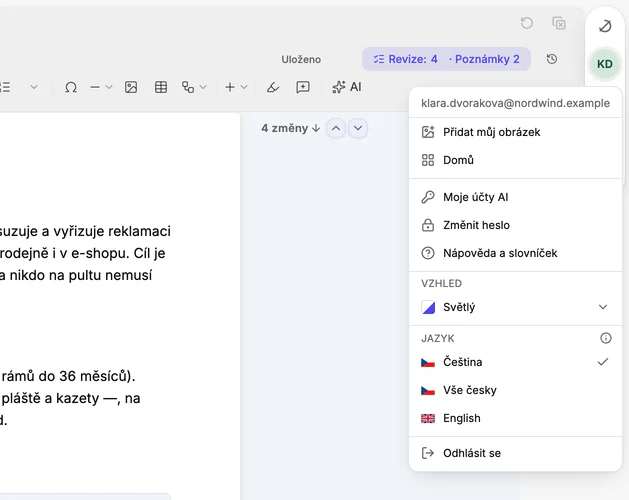Click the undo/revert icon at top

pyautogui.click(x=526, y=23)
